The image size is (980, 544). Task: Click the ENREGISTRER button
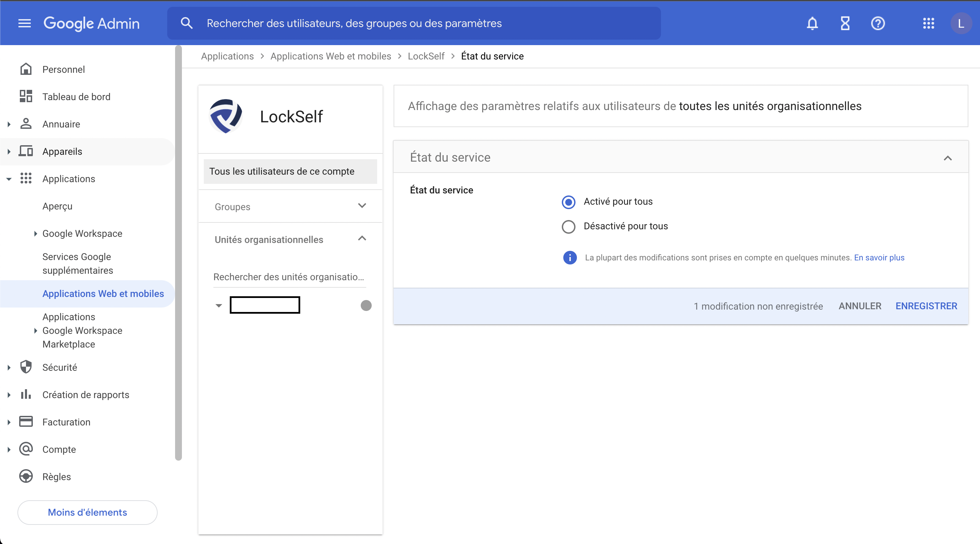click(926, 305)
